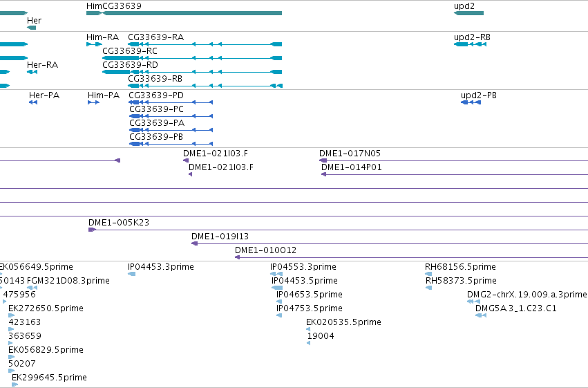This screenshot has height=388, width=588.
Task: Click the DME1-005K23 clone start arrow
Action: click(x=93, y=230)
